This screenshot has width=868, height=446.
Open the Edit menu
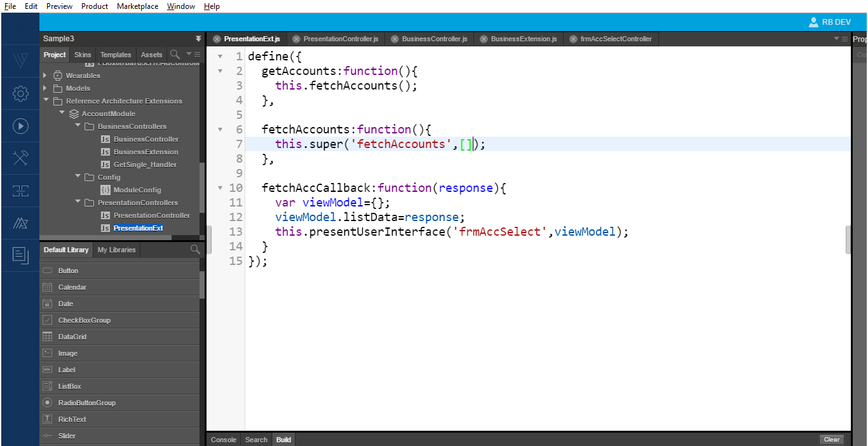31,6
